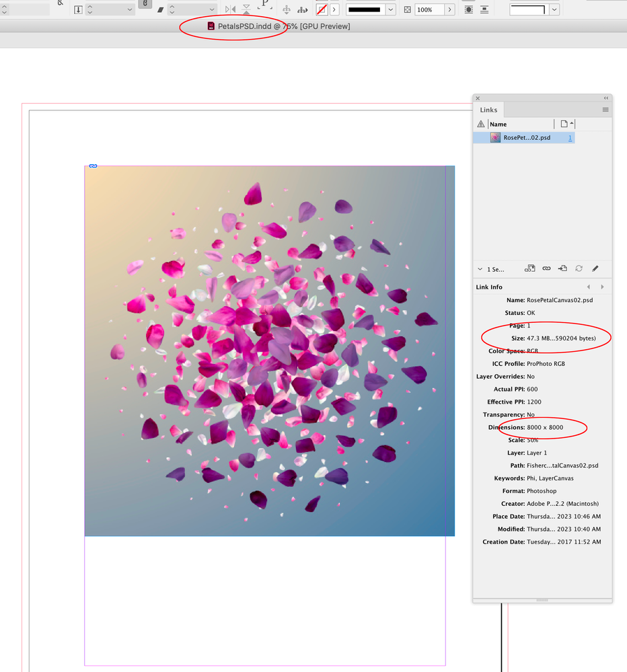Click the Go To Link icon
627x672 pixels.
pos(562,268)
